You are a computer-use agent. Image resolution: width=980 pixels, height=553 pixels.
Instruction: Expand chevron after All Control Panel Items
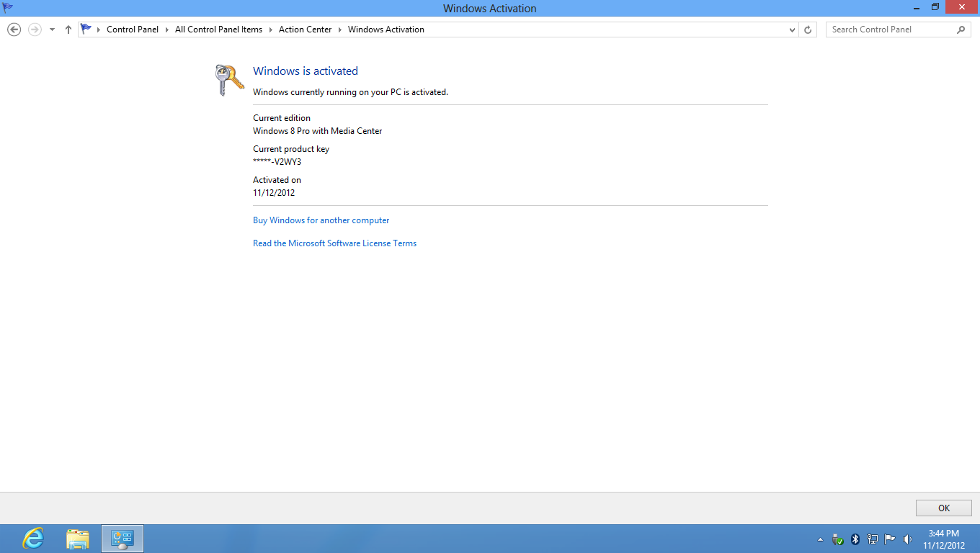[x=271, y=30]
